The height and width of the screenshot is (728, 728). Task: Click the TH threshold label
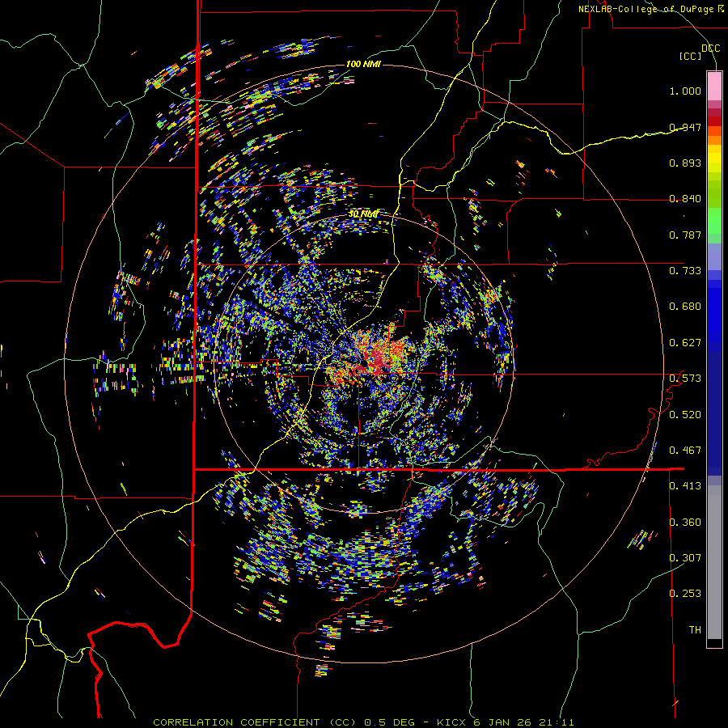coord(695,630)
